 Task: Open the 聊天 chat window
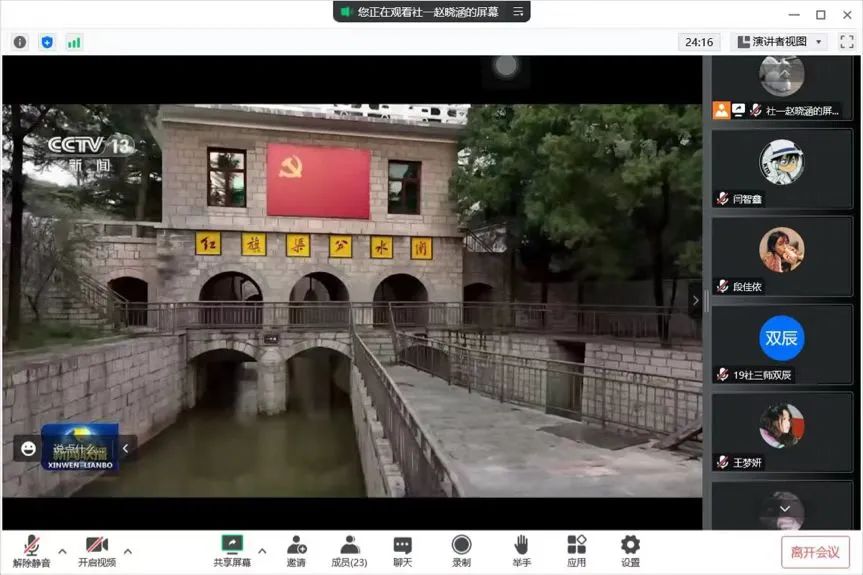pyautogui.click(x=402, y=550)
